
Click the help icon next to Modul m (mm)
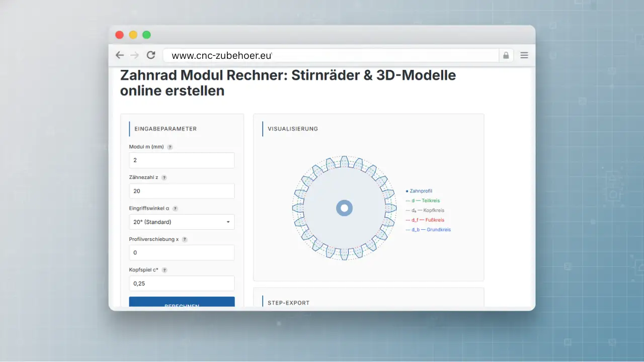pyautogui.click(x=170, y=147)
